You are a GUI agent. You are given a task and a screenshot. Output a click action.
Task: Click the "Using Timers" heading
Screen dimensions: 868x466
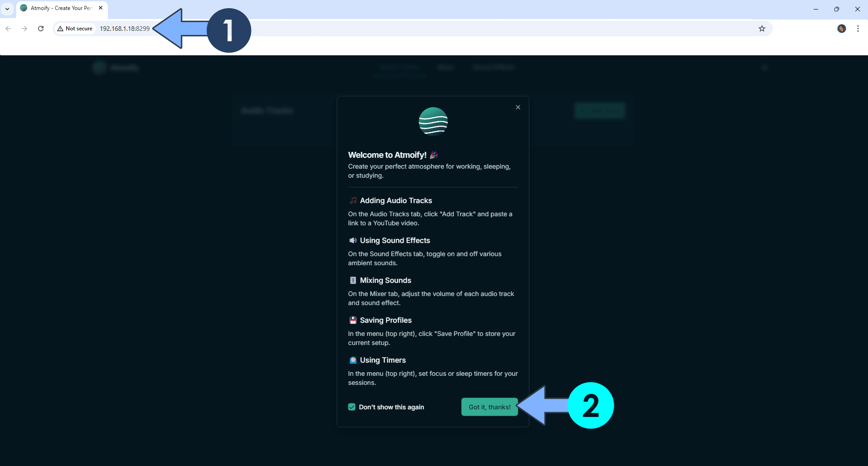tap(383, 360)
